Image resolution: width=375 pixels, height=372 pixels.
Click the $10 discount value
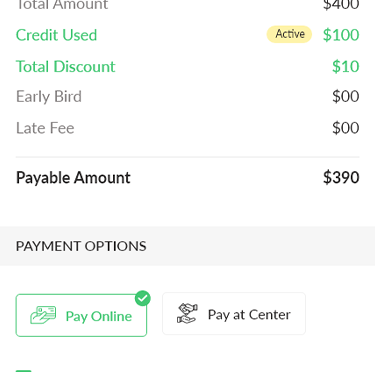[346, 66]
